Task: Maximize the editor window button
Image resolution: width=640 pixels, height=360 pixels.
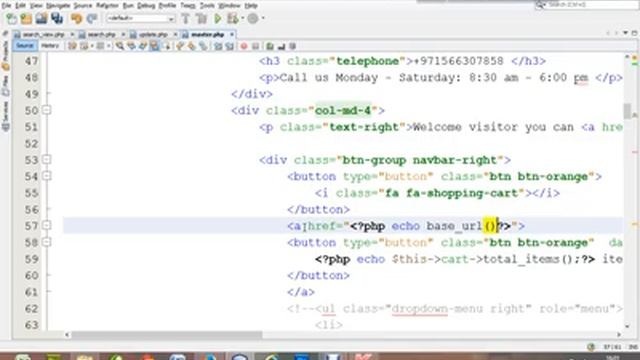Action: [634, 33]
